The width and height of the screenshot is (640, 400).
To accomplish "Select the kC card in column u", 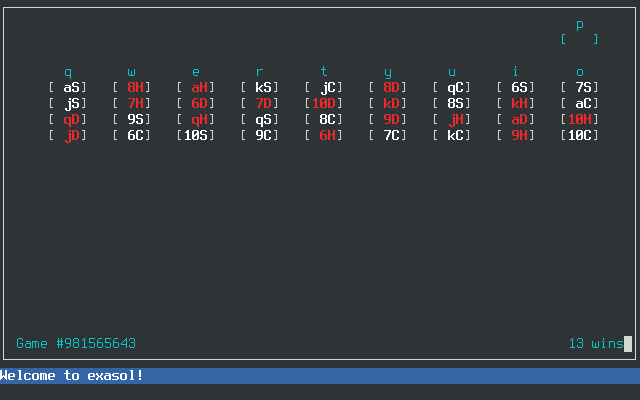I will pyautogui.click(x=452, y=135).
